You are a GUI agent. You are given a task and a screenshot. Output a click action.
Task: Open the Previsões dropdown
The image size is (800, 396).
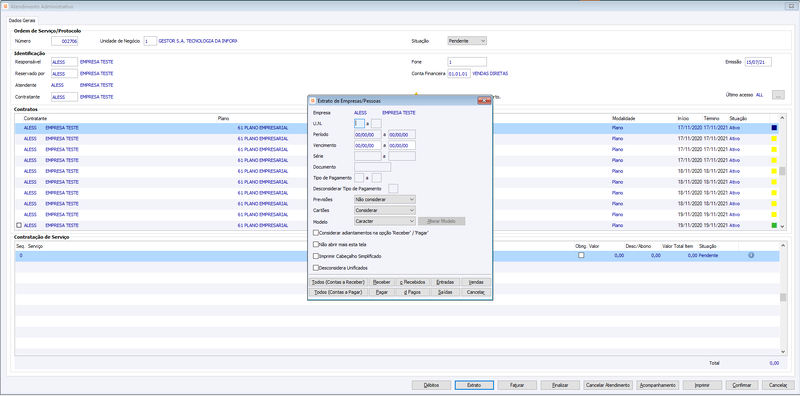point(385,200)
